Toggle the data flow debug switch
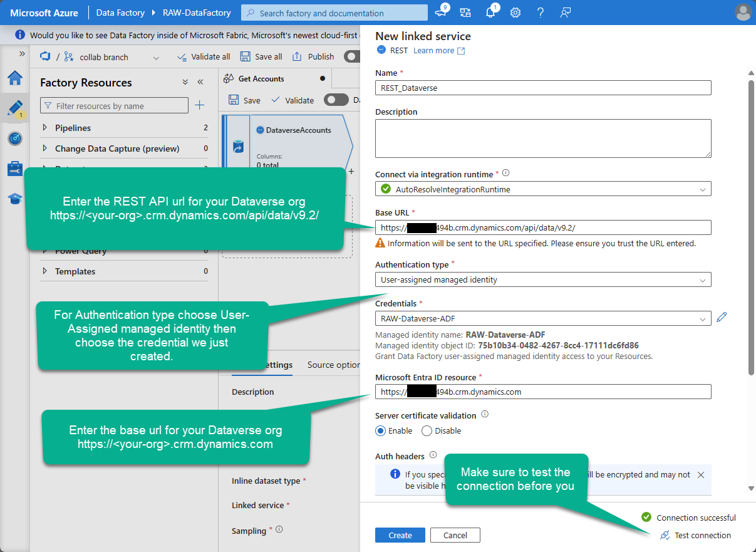The image size is (756, 552). tap(336, 100)
